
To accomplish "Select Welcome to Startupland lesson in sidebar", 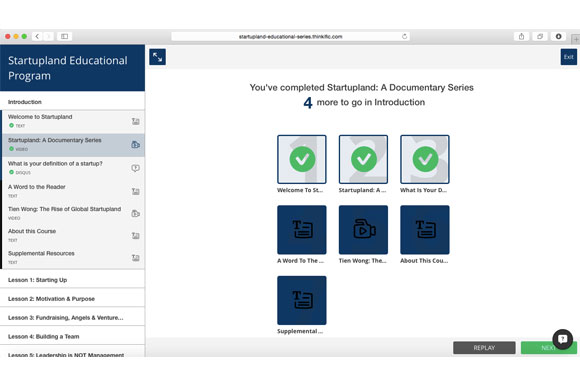I will [73, 121].
